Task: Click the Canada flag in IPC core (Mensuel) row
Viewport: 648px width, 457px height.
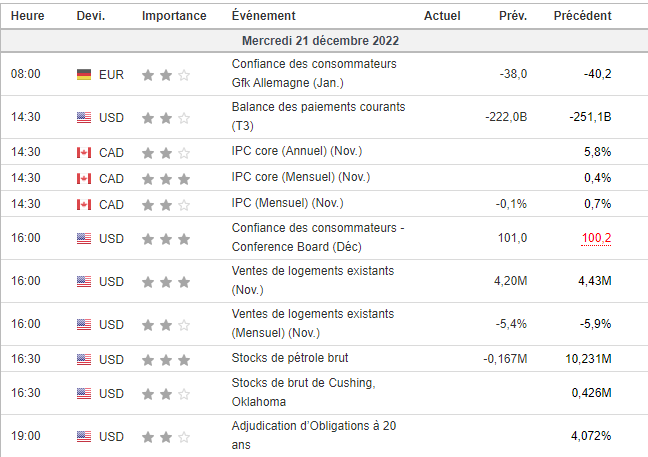Action: 84,179
